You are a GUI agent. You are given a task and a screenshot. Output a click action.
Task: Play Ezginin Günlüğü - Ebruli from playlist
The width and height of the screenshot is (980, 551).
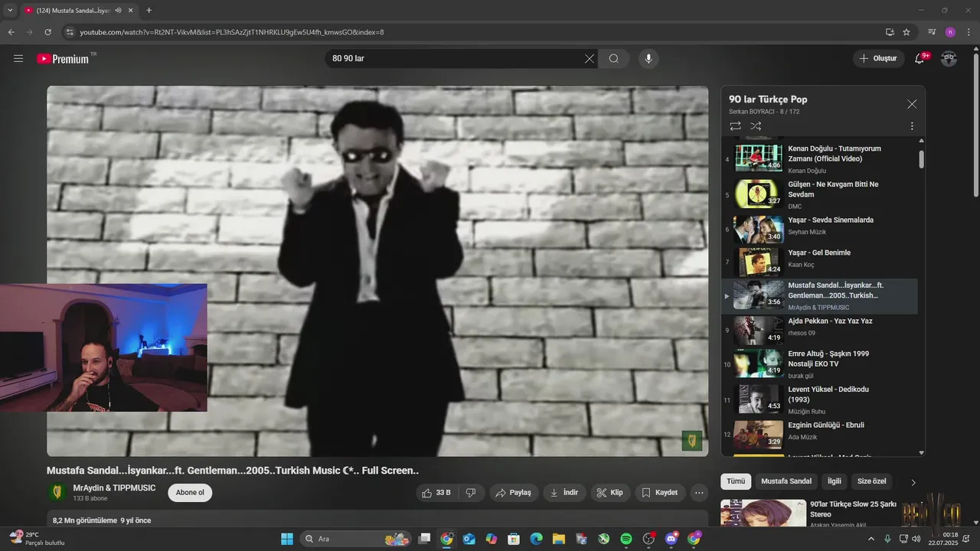(819, 434)
